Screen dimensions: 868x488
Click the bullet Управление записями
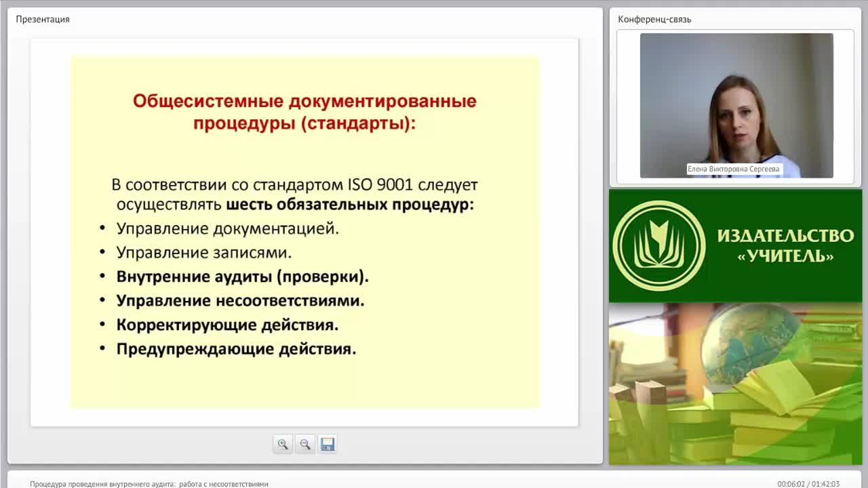[204, 253]
